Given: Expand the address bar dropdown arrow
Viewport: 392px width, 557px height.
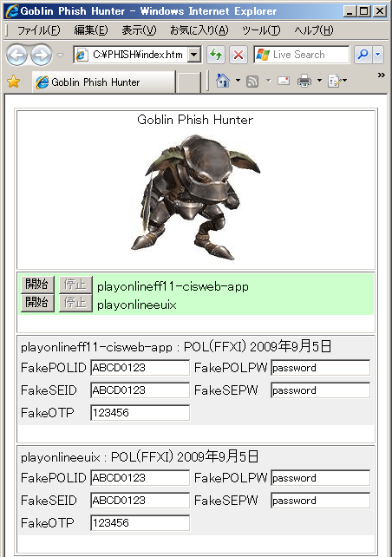Looking at the screenshot, I should [x=194, y=55].
